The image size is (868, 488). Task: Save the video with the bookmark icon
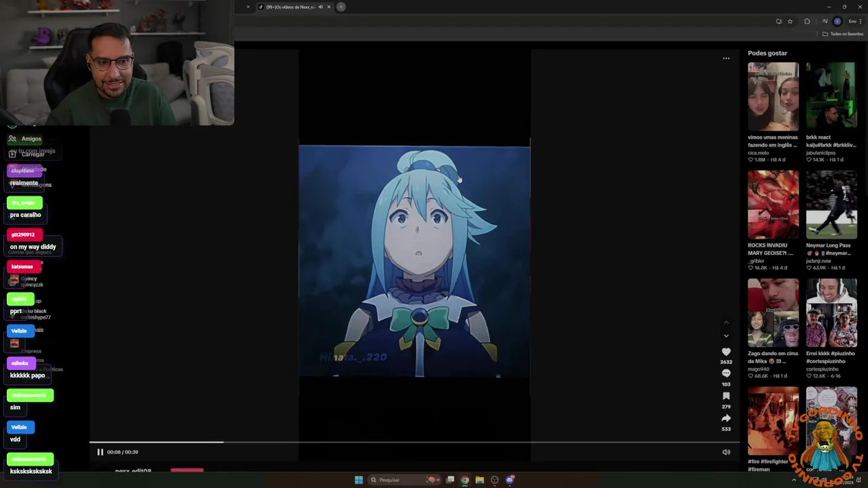tap(726, 396)
